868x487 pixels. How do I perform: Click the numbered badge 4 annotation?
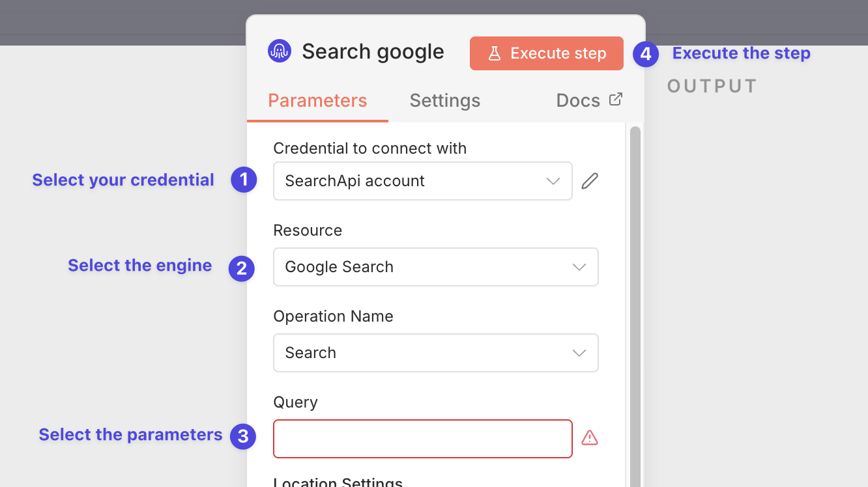tap(646, 54)
